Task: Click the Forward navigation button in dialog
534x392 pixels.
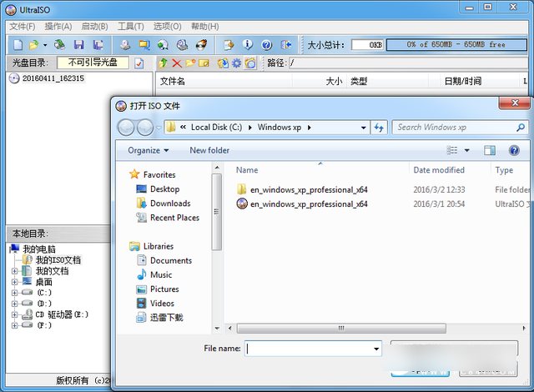Action: 145,128
